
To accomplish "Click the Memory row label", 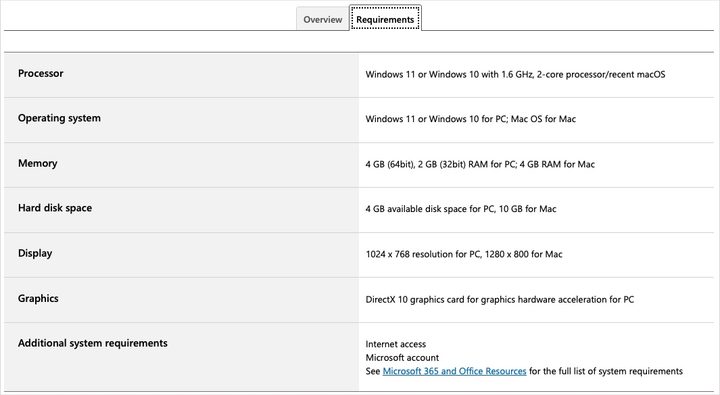I will coord(38,163).
